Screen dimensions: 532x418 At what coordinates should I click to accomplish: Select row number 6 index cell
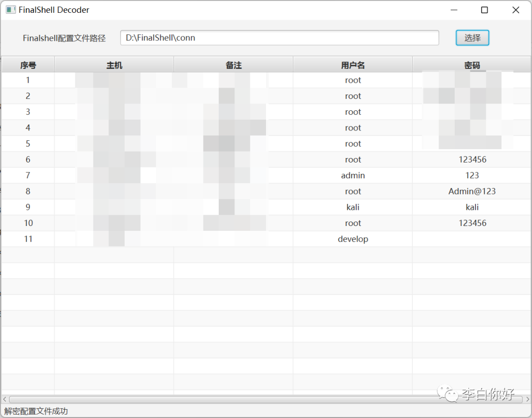pos(28,160)
